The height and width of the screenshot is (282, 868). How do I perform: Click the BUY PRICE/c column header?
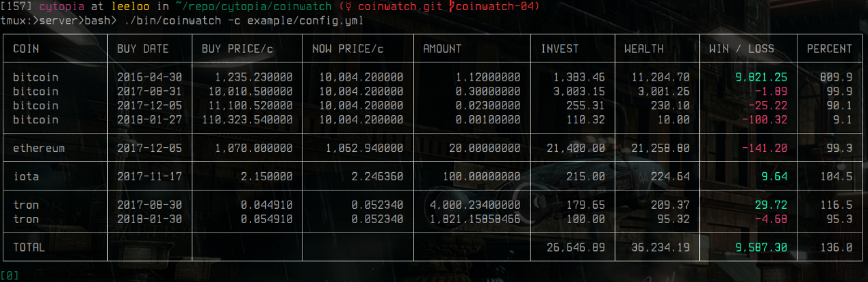[237, 49]
